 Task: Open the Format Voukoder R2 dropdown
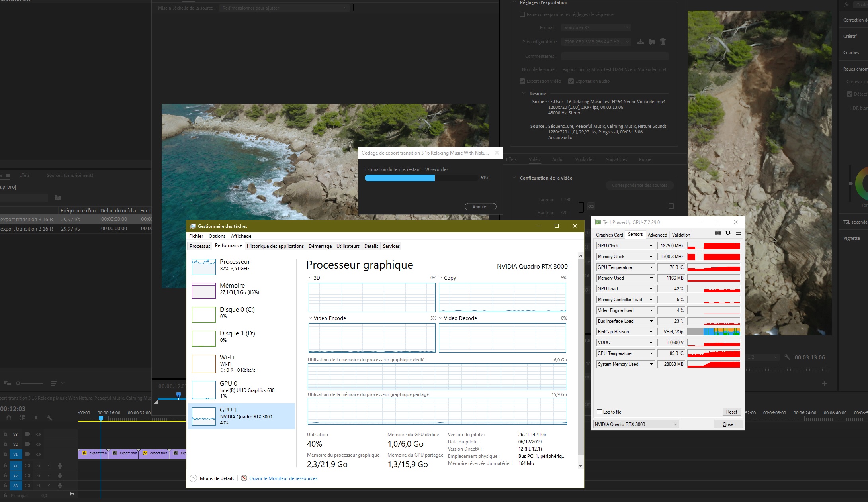pos(596,27)
